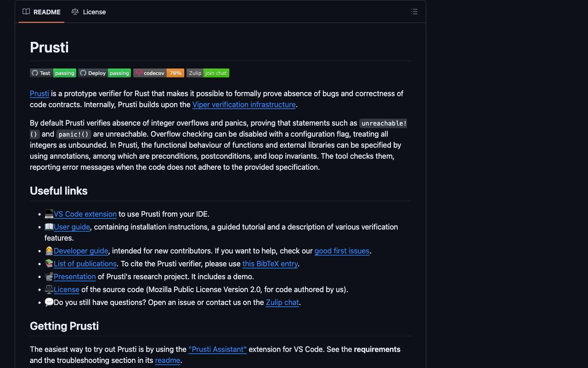The width and height of the screenshot is (588, 368).
Task: Click the unreachable!() code snippet
Action: click(383, 123)
